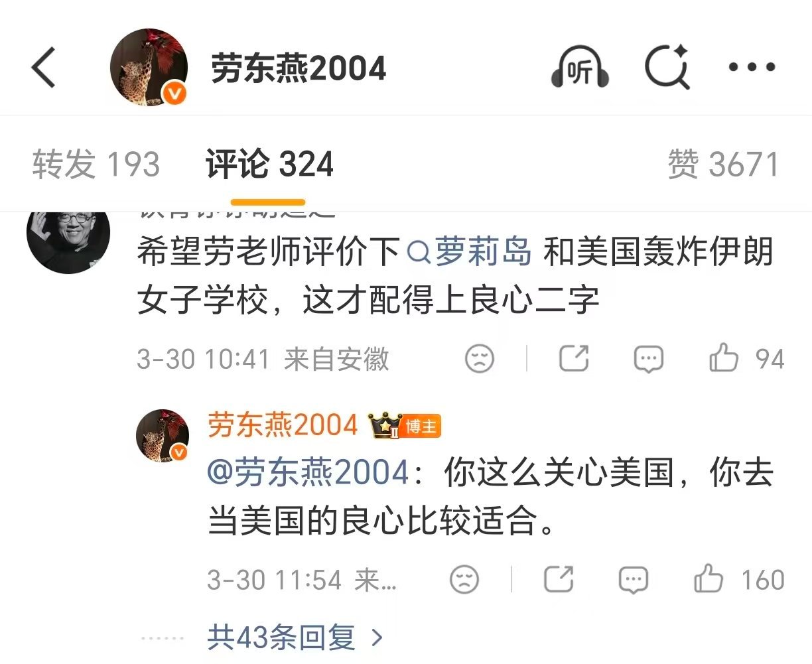Open comment bubble on blogger reply
The image size is (812, 664).
pyautogui.click(x=633, y=580)
